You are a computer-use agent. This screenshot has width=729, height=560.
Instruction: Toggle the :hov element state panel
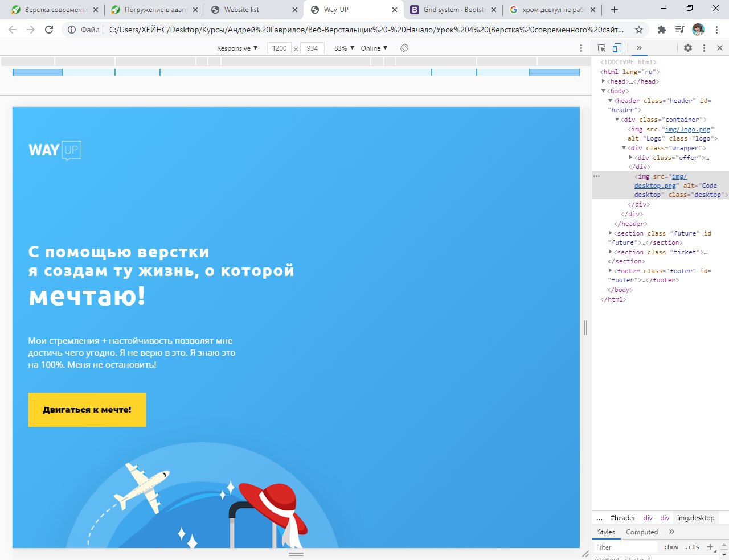tap(671, 547)
